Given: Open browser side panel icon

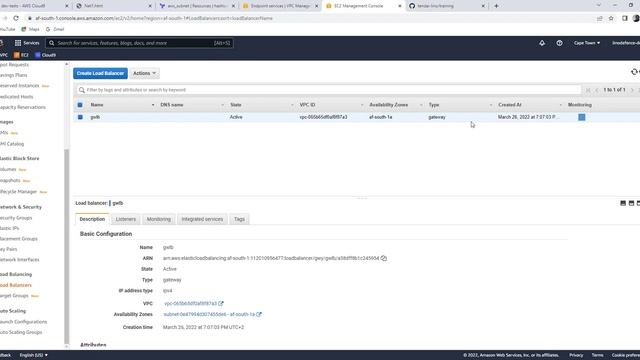Looking at the screenshot, I should point(625,18).
